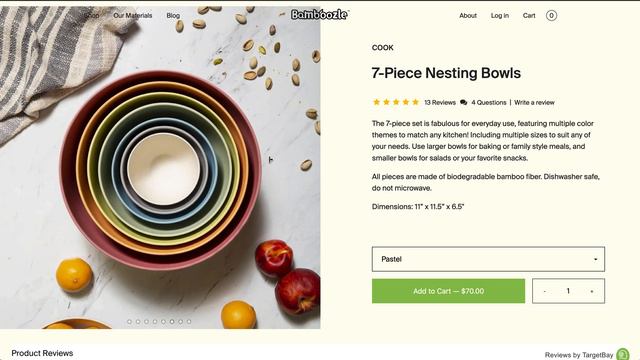Screen dimensions: 640x360
Task: Open the 13 Reviews link
Action: click(440, 102)
